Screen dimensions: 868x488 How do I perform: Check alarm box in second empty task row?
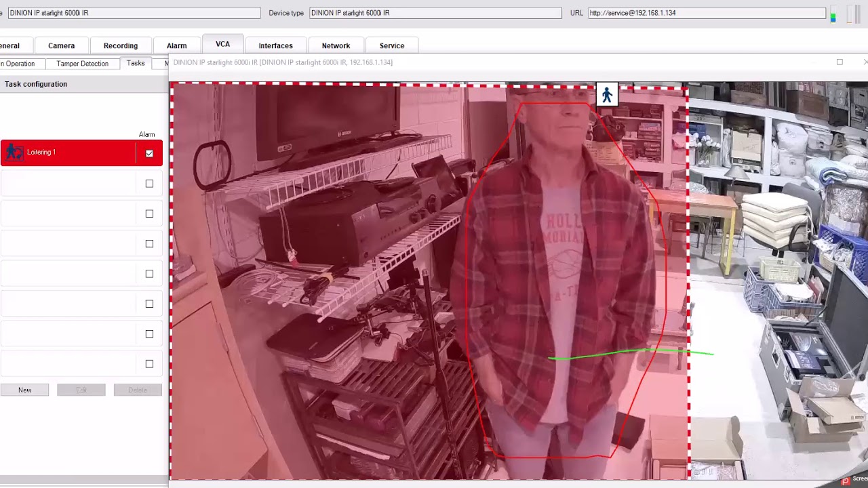[149, 213]
